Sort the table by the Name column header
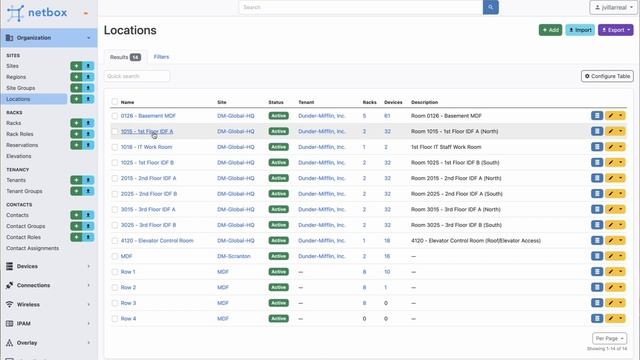This screenshot has width=640, height=360. point(127,102)
